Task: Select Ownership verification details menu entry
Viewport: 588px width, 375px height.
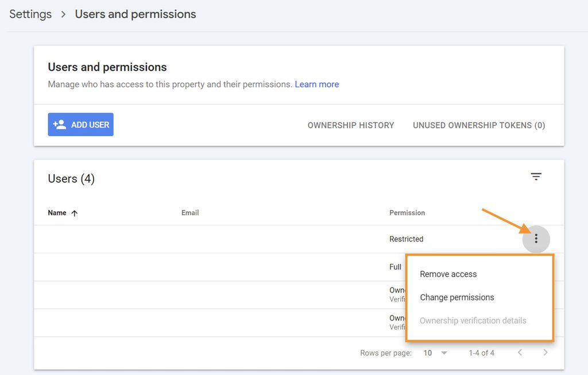Action: coord(473,320)
